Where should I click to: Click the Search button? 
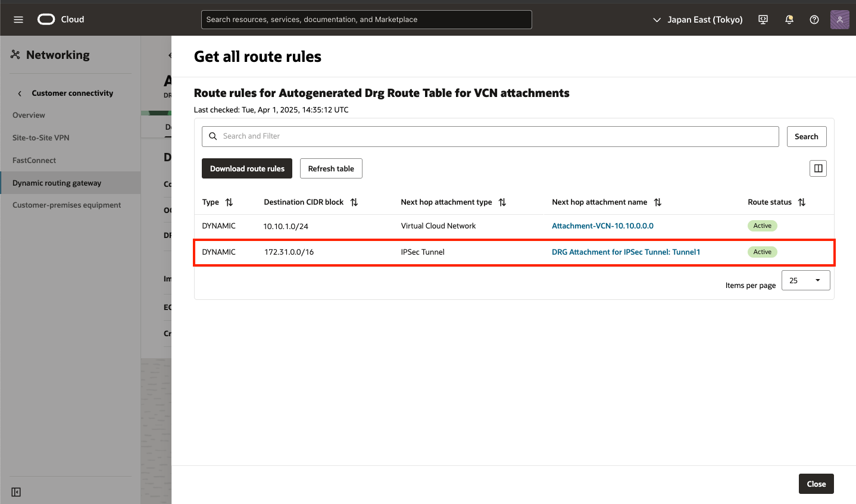[807, 136]
